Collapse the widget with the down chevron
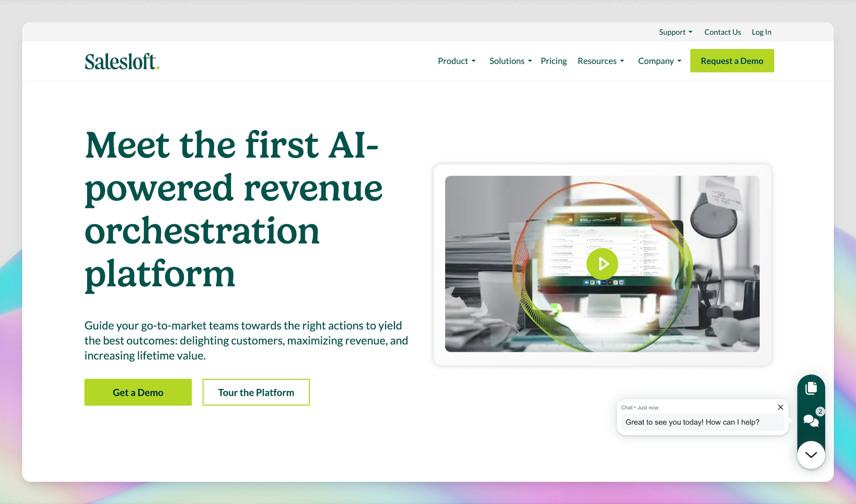 tap(811, 455)
